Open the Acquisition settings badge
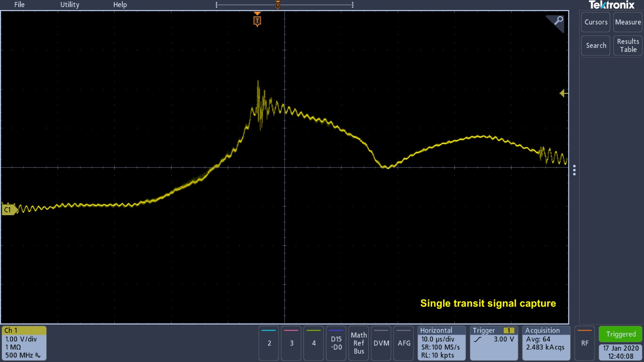644x362 pixels. 546,343
